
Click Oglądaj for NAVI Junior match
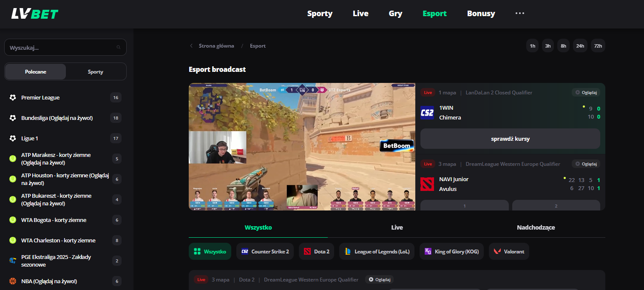pyautogui.click(x=586, y=164)
